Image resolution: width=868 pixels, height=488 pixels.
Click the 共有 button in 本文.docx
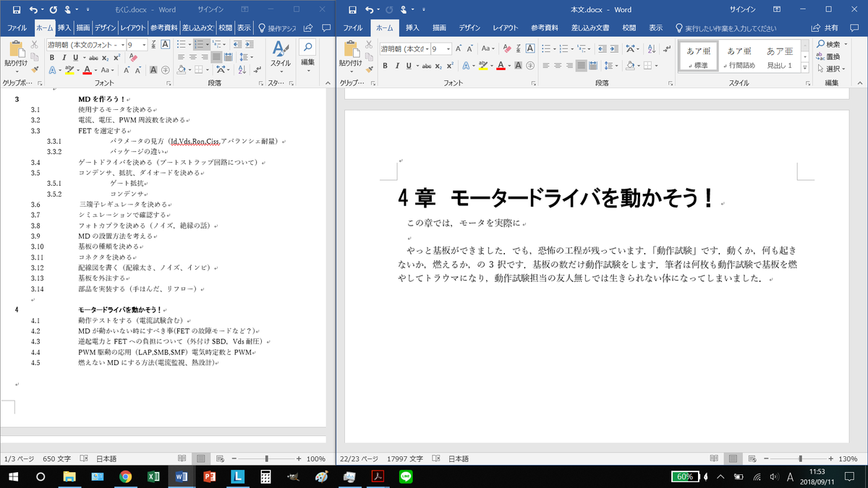pyautogui.click(x=825, y=27)
